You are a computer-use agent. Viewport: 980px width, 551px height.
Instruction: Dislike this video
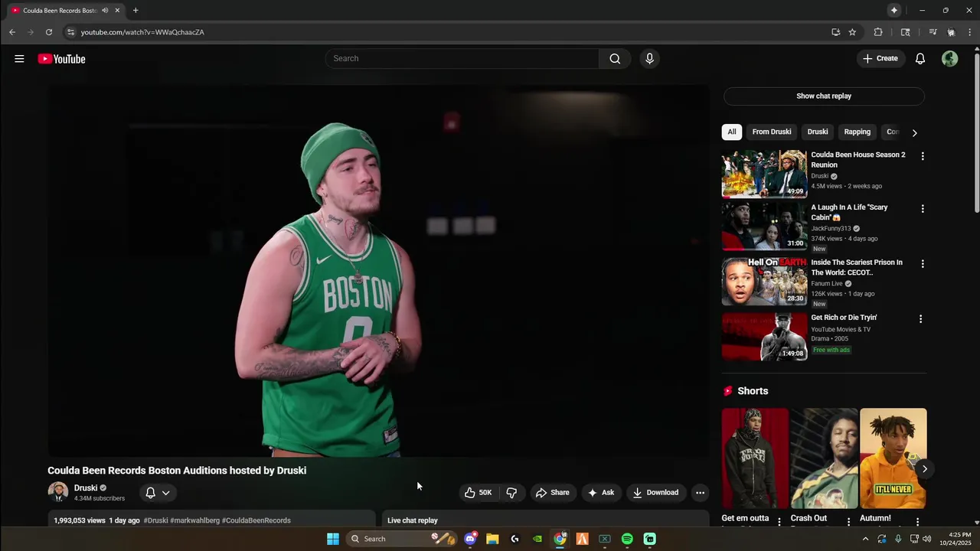click(511, 493)
